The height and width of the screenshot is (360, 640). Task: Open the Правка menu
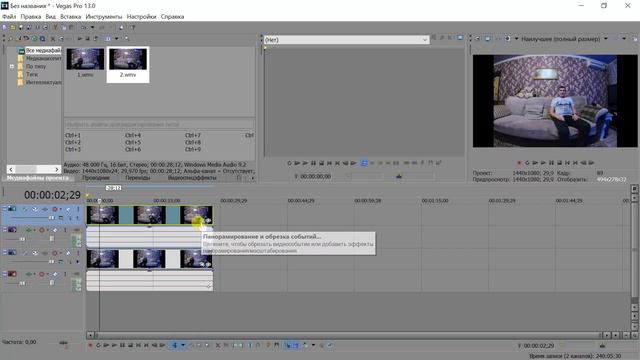click(31, 17)
